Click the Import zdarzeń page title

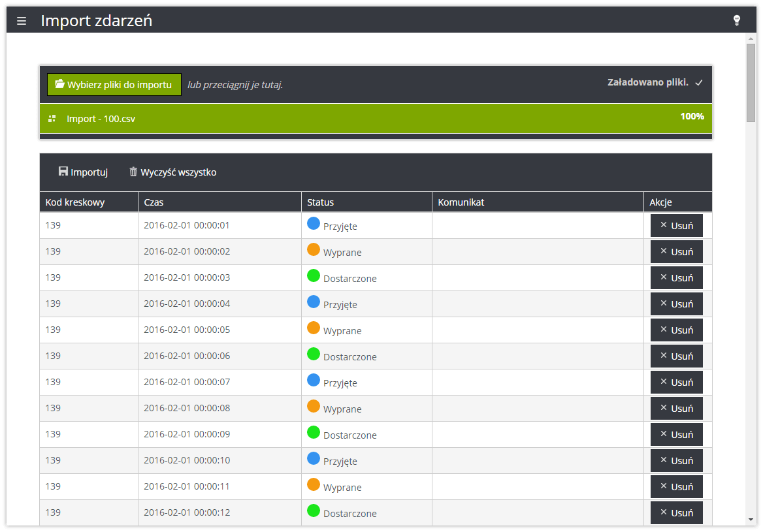point(96,20)
